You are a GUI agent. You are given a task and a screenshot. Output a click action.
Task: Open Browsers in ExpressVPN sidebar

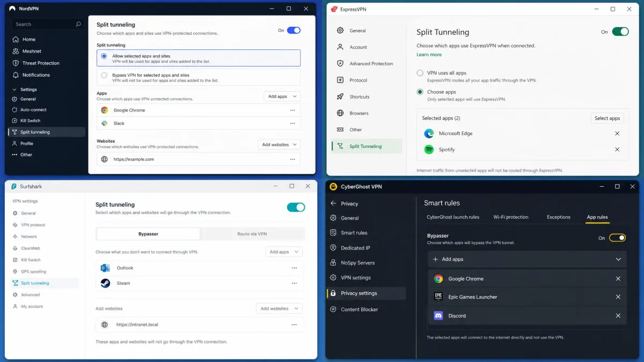[358, 113]
